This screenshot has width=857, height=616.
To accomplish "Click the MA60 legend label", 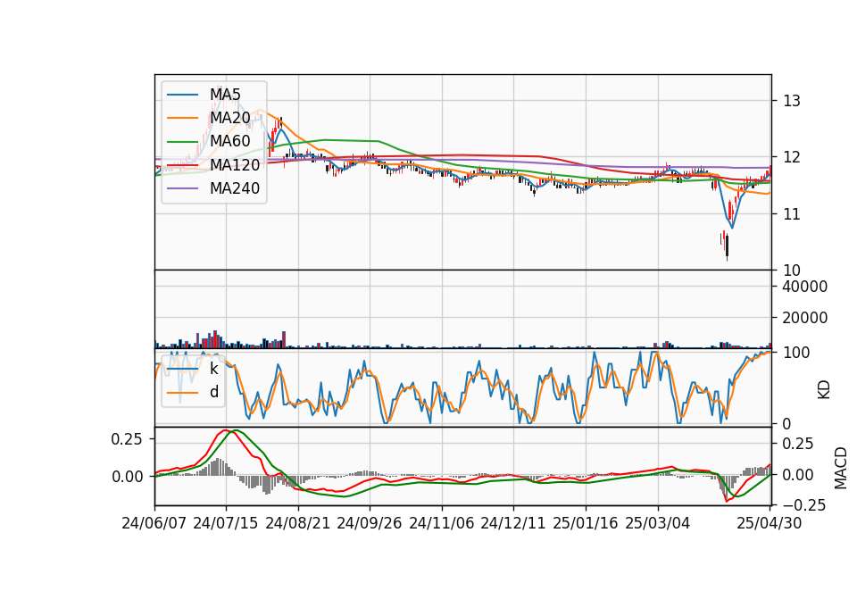I will click(x=230, y=142).
